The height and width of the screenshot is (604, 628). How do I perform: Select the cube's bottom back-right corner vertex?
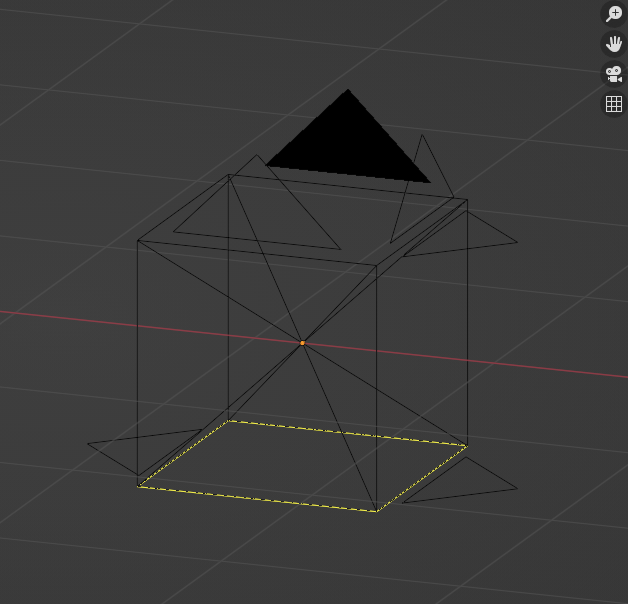467,445
